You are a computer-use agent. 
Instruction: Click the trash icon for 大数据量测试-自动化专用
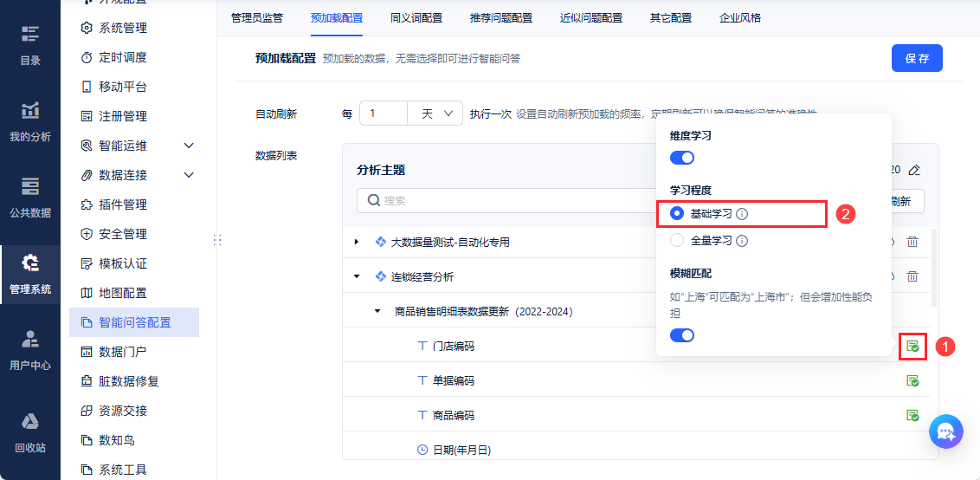(x=912, y=242)
